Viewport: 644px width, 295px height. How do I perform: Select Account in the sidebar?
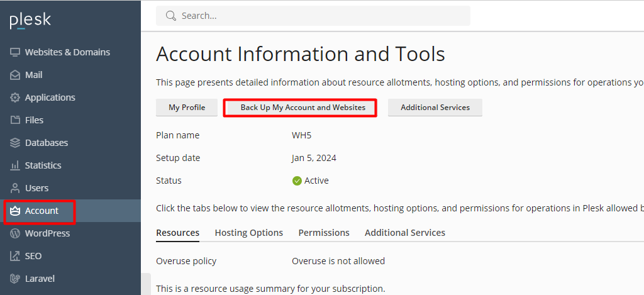[x=42, y=211]
